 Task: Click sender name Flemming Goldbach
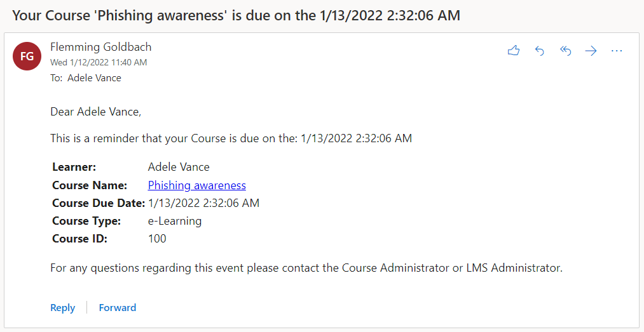(x=100, y=47)
